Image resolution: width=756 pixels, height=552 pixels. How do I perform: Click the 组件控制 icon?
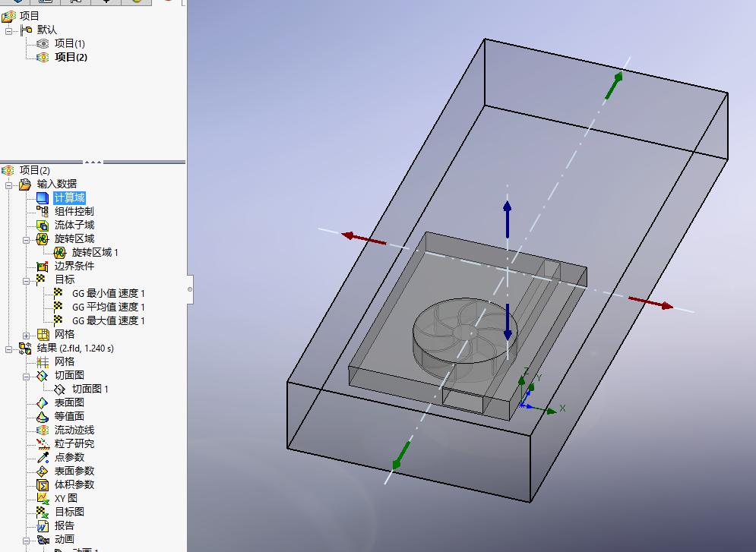(43, 211)
